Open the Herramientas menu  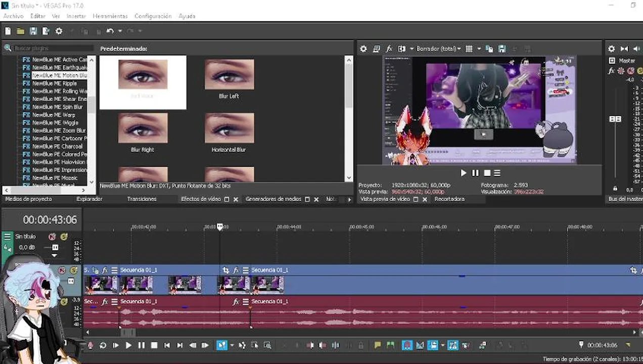pyautogui.click(x=110, y=16)
